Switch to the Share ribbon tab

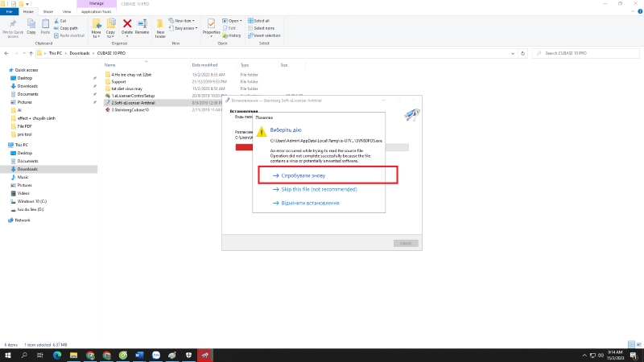(48, 11)
